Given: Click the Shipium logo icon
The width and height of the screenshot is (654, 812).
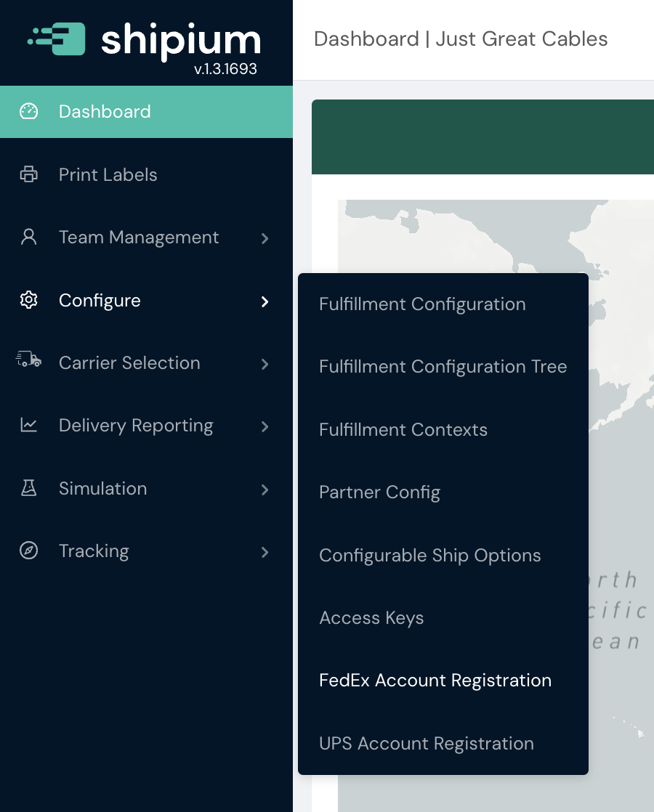Looking at the screenshot, I should (x=57, y=38).
